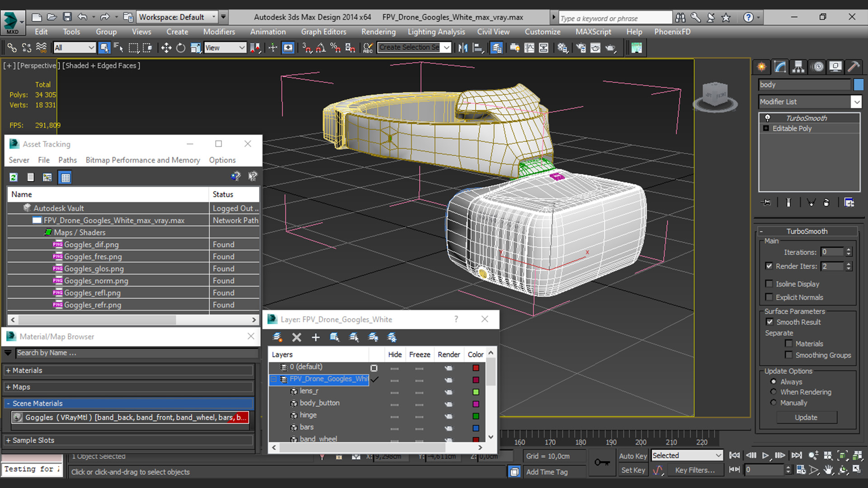Enable Isoline Display checkbox
Viewport: 868px width, 488px height.
(x=769, y=284)
